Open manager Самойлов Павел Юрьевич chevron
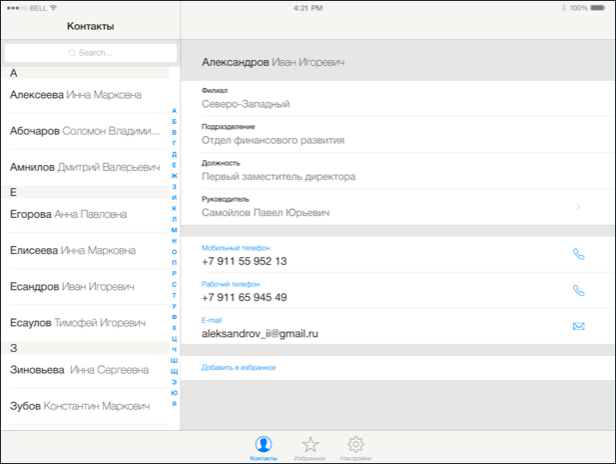Viewport: 616px width, 464px height. 578,207
